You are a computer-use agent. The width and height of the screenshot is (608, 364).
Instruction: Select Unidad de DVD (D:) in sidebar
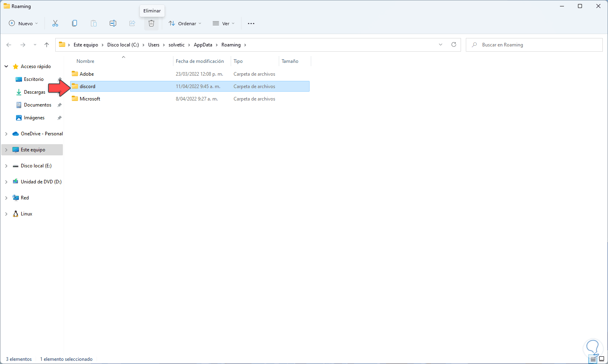pos(41,182)
